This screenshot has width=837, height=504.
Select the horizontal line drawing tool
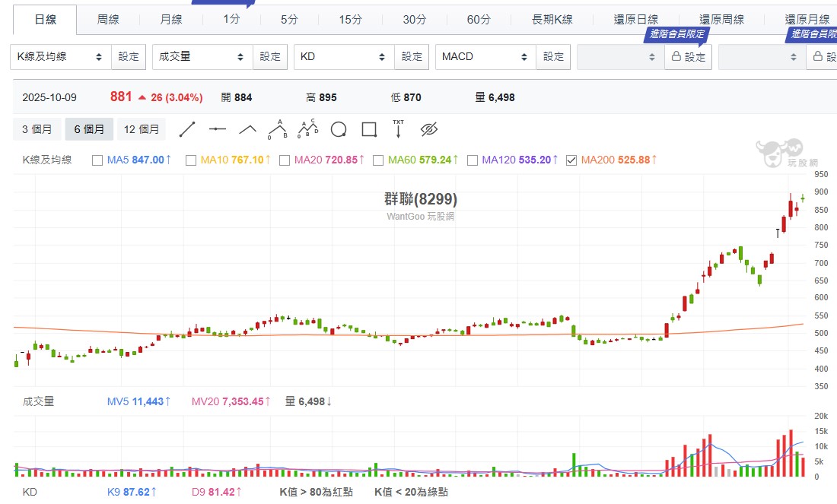pos(218,129)
